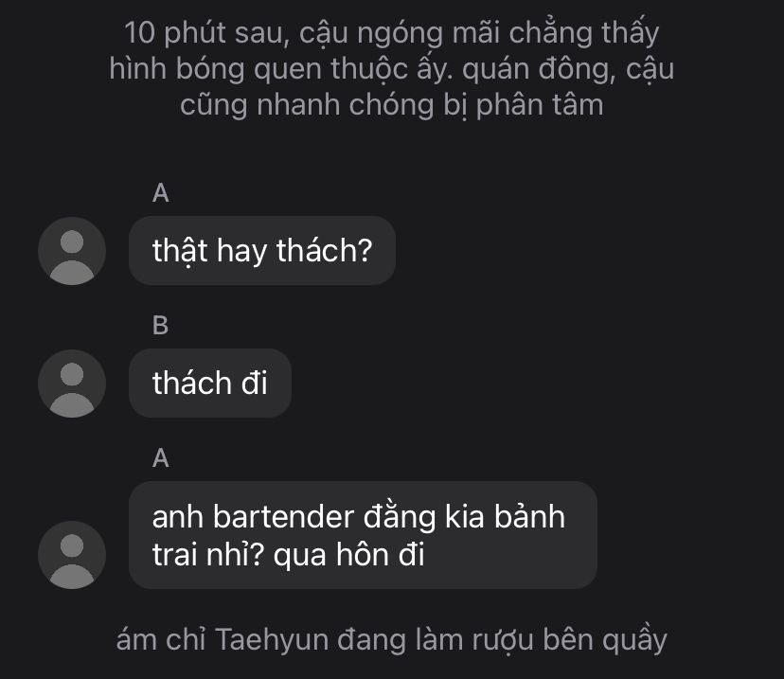This screenshot has height=679, width=784.
Task: Click the '10 phút sau' narration text
Action: coord(391,69)
